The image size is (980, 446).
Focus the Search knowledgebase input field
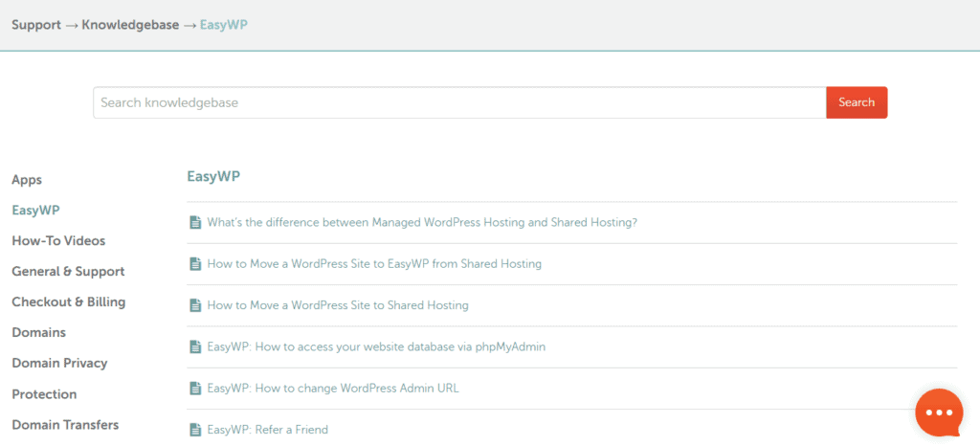point(459,102)
